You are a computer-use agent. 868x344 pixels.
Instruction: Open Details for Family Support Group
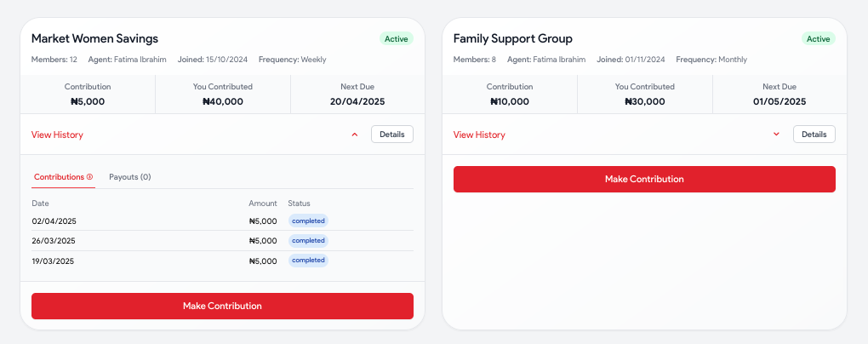click(814, 134)
